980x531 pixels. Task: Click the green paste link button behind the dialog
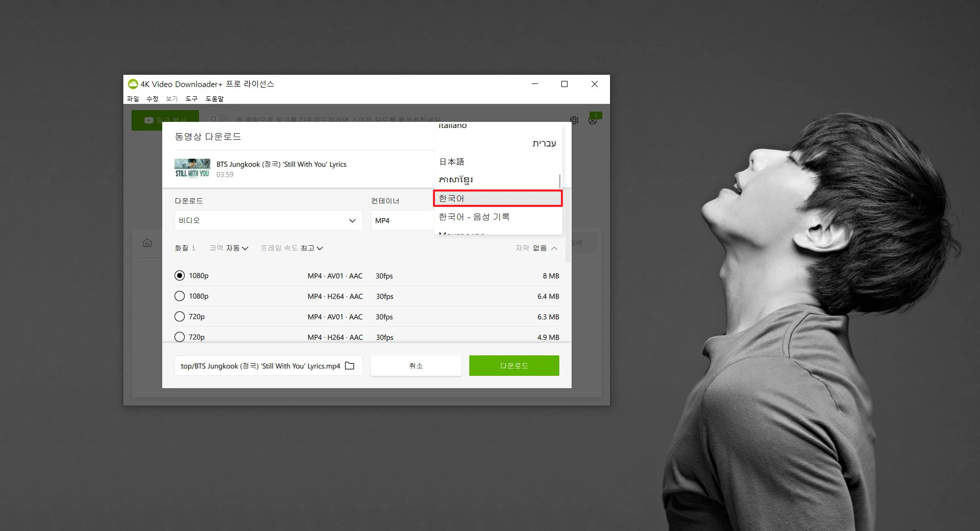[x=165, y=120]
